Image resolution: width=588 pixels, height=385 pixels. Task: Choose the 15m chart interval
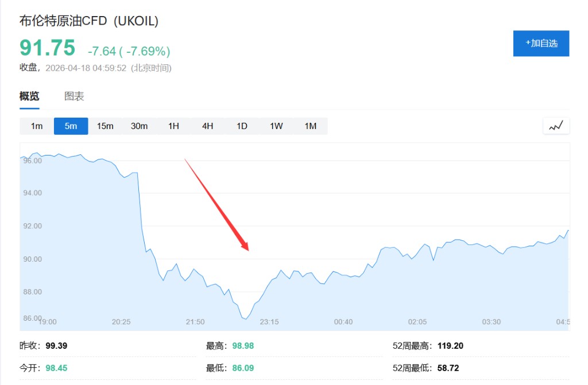(105, 126)
